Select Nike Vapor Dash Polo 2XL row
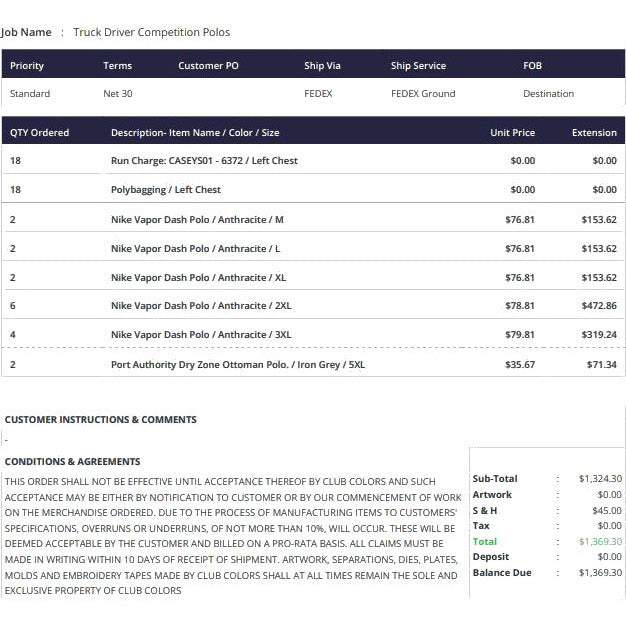The height and width of the screenshot is (626, 626). coord(313,306)
